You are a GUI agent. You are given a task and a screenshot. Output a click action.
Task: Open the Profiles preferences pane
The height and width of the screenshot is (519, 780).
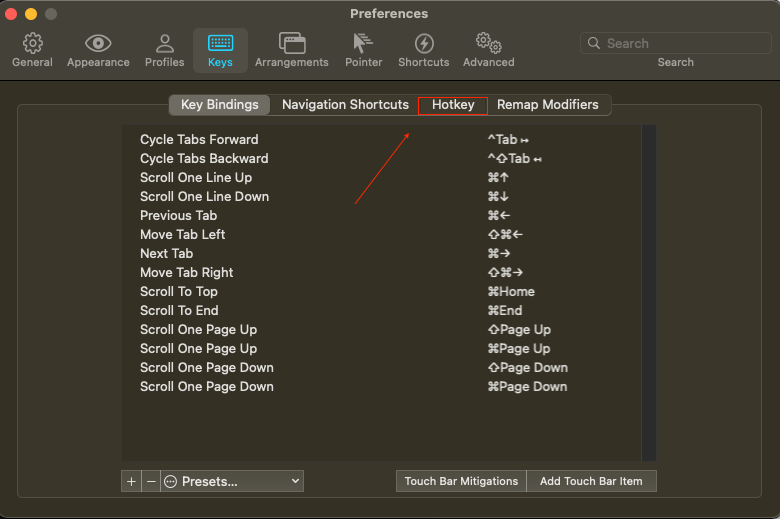point(165,50)
